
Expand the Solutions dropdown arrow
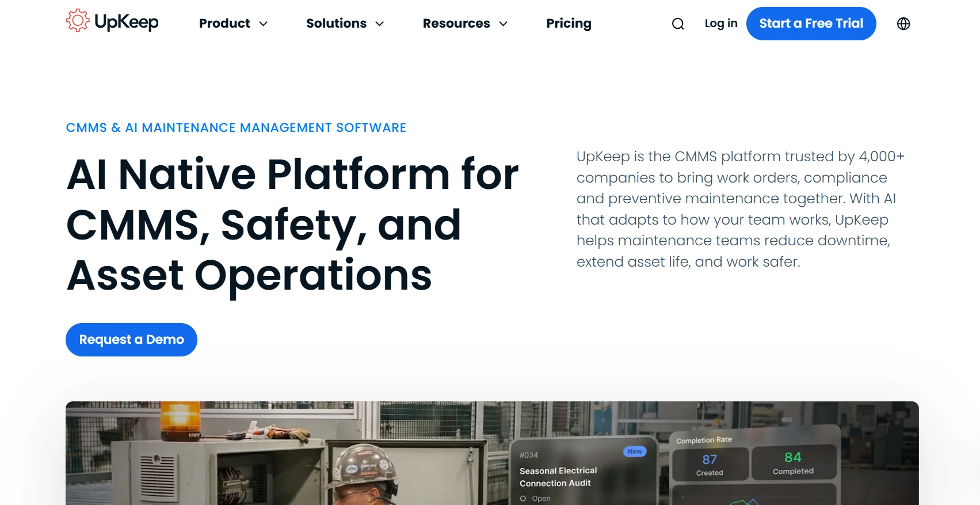pyautogui.click(x=380, y=24)
